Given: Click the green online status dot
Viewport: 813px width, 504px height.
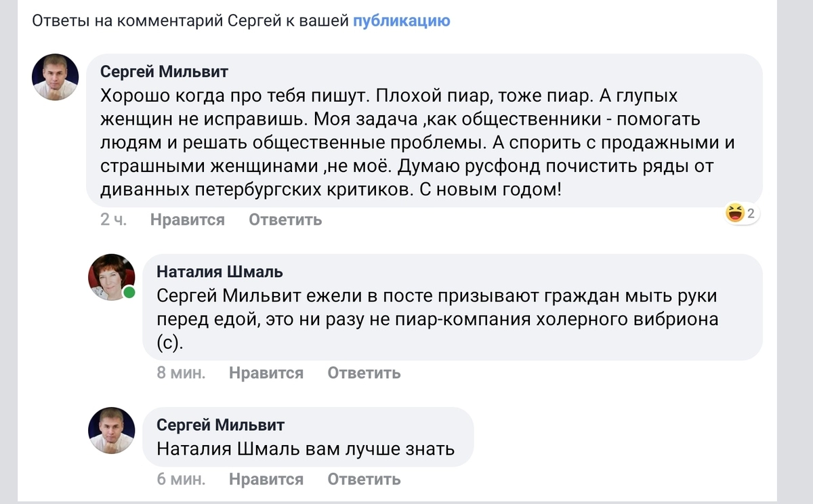Looking at the screenshot, I should click(129, 293).
